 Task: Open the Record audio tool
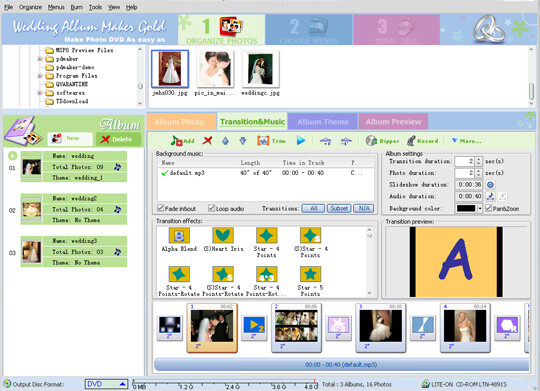(422, 141)
